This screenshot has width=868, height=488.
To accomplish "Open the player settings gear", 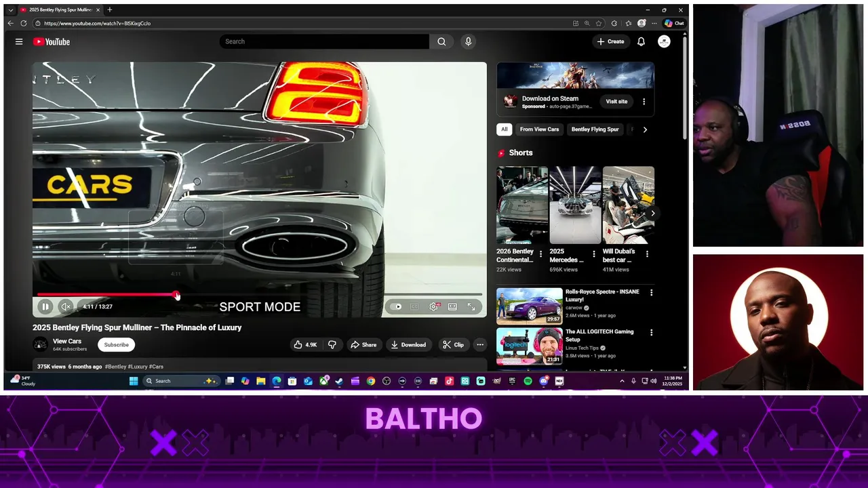I will click(x=434, y=307).
